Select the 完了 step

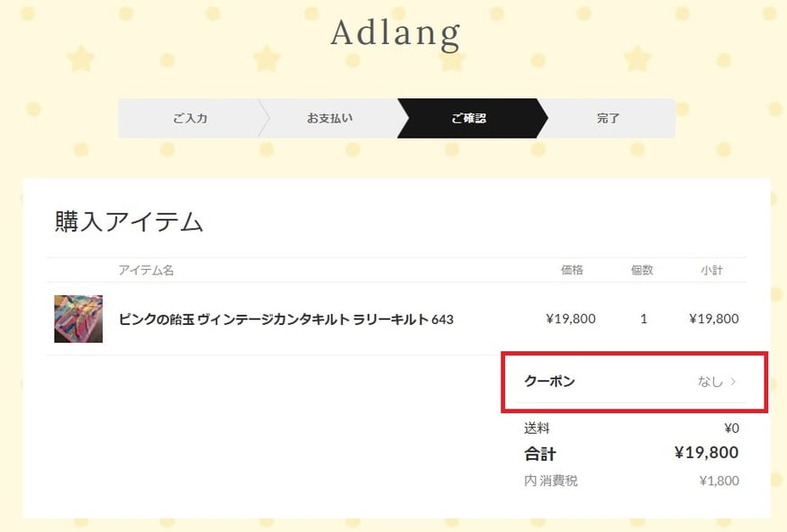608,119
